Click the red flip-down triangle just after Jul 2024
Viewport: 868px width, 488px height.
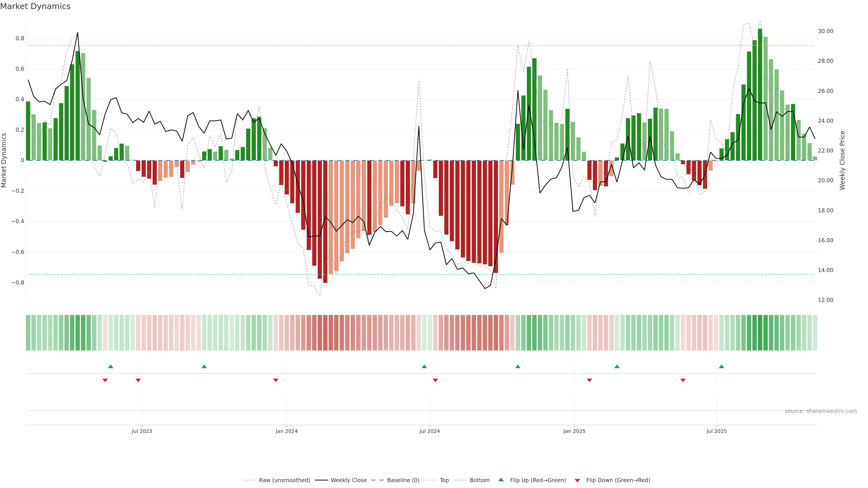pyautogui.click(x=435, y=380)
